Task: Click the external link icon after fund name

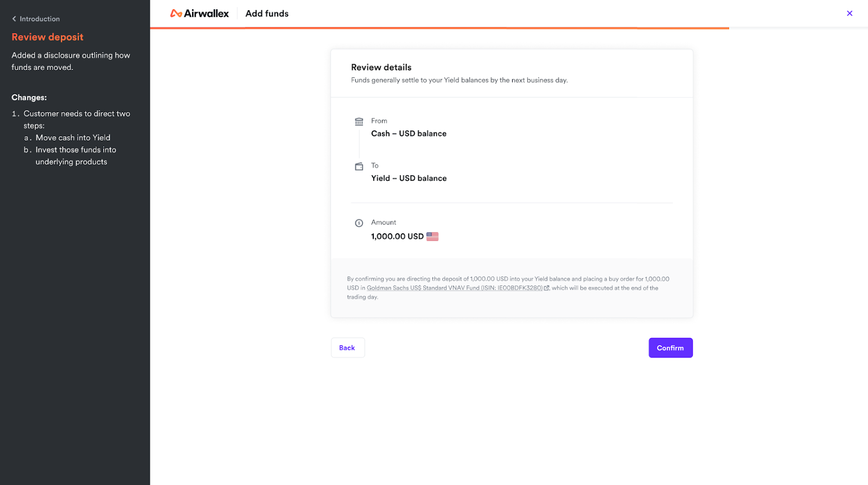Action: tap(546, 288)
